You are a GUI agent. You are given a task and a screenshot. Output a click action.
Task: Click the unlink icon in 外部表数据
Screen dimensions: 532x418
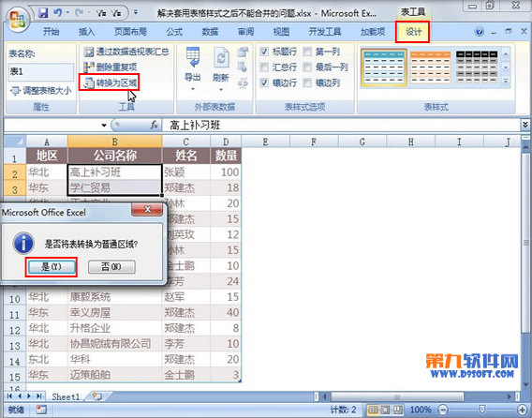[243, 82]
